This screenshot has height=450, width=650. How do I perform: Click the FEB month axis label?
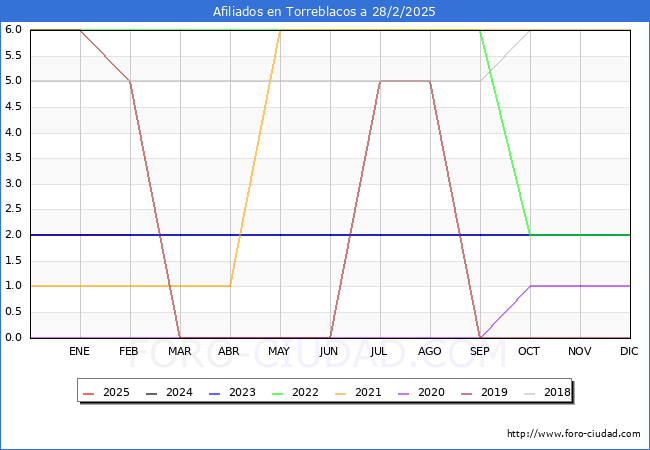[129, 351]
